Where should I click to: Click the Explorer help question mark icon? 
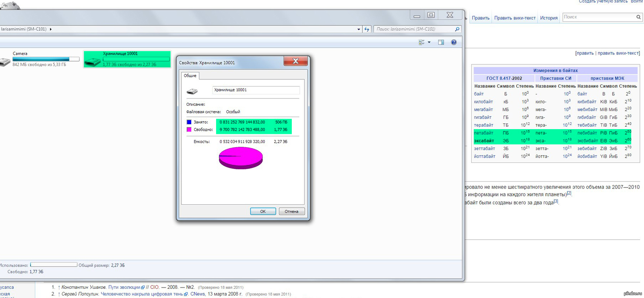(x=454, y=42)
